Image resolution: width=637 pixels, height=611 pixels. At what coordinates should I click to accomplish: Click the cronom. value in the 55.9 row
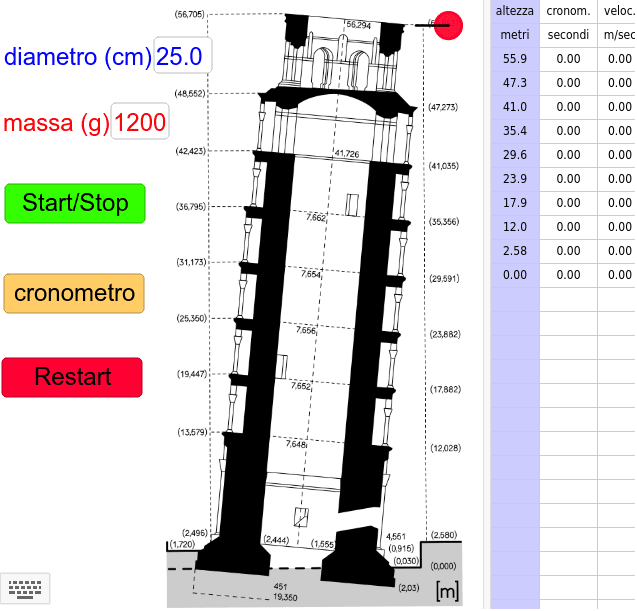pos(568,59)
